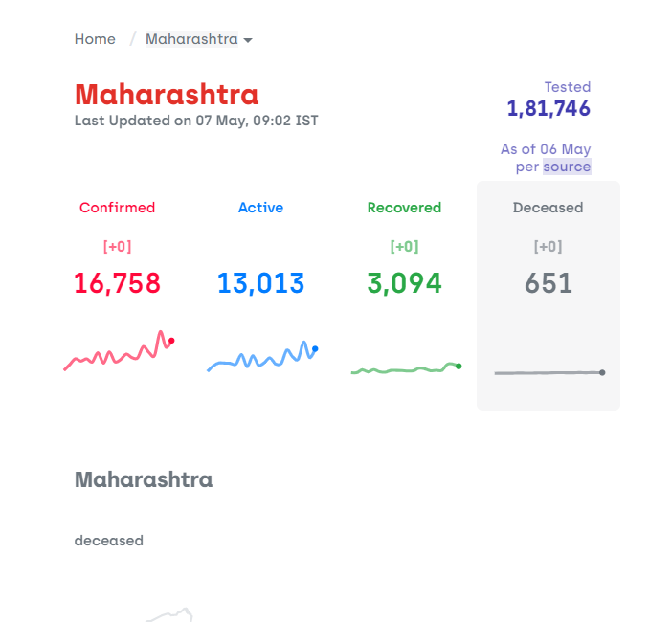Select the Active statistics card
Viewport: 672px width, 622px height.
coord(261,296)
